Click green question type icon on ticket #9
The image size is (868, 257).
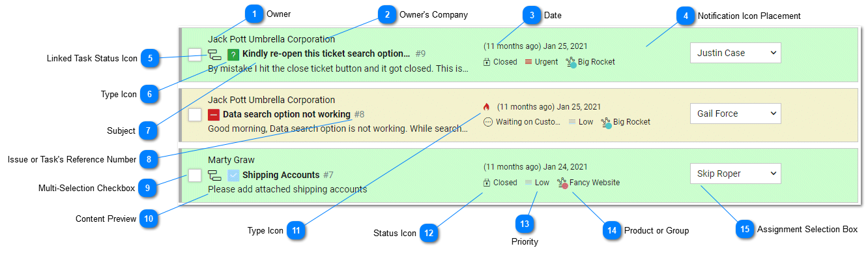[233, 54]
